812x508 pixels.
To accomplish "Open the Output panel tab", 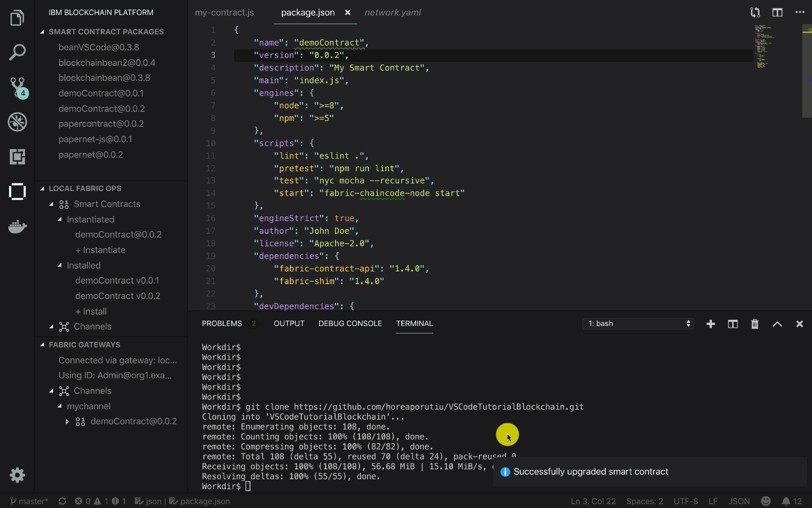I will click(x=289, y=324).
